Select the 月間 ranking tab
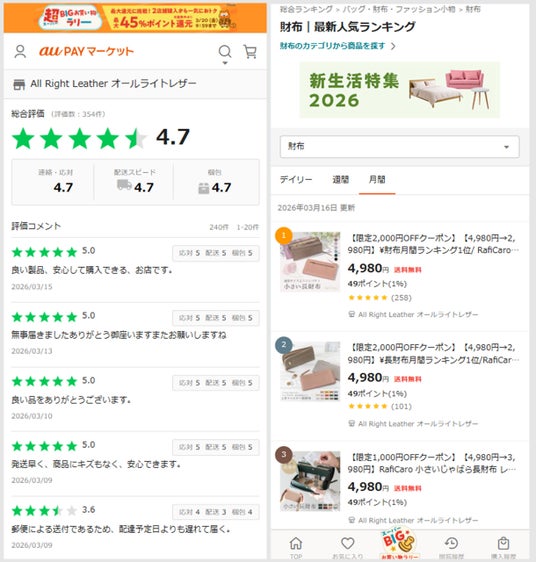 click(x=377, y=179)
